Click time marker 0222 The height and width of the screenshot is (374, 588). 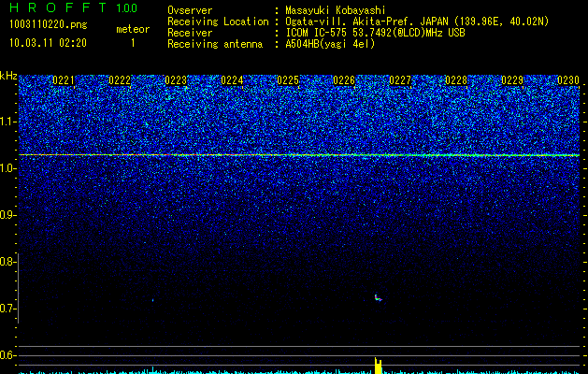120,80
